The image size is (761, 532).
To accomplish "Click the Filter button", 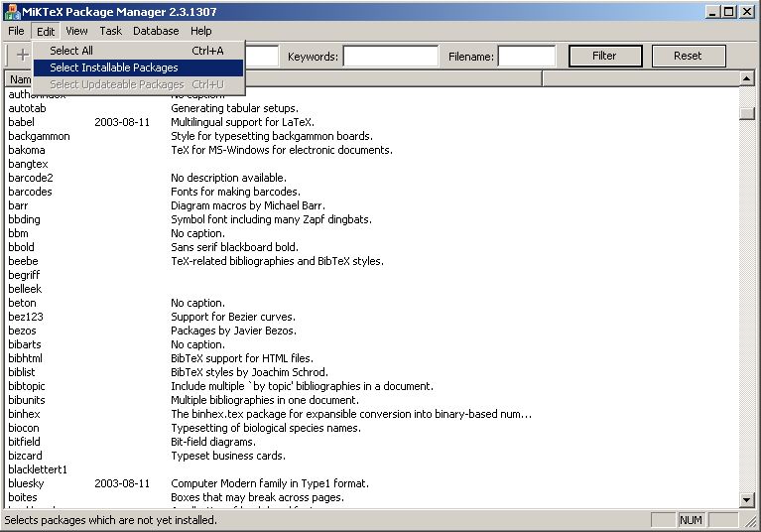I will (605, 56).
